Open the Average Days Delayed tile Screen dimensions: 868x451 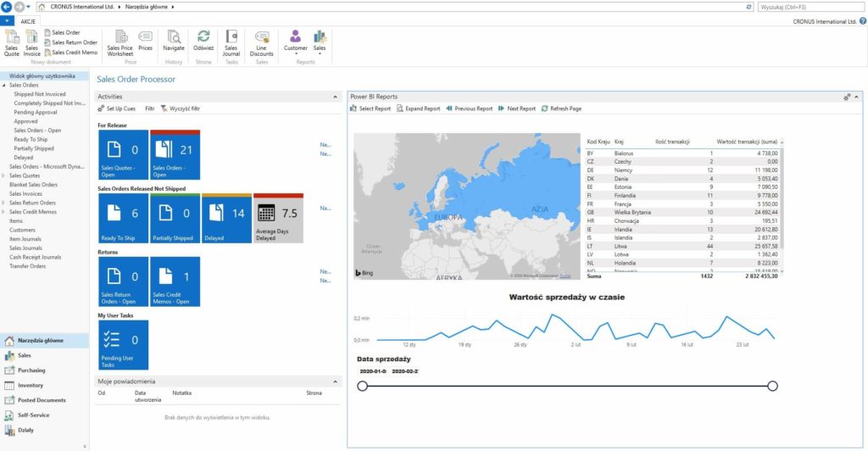tap(278, 218)
